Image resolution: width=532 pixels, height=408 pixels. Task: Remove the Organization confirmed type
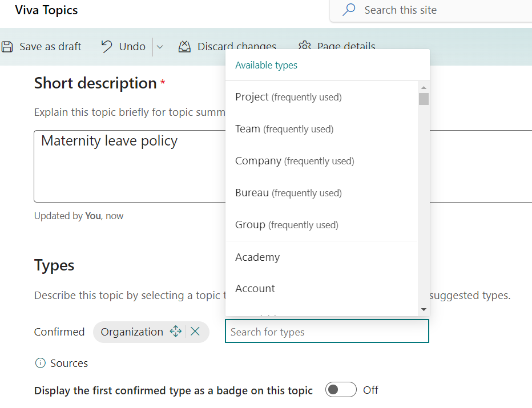195,332
